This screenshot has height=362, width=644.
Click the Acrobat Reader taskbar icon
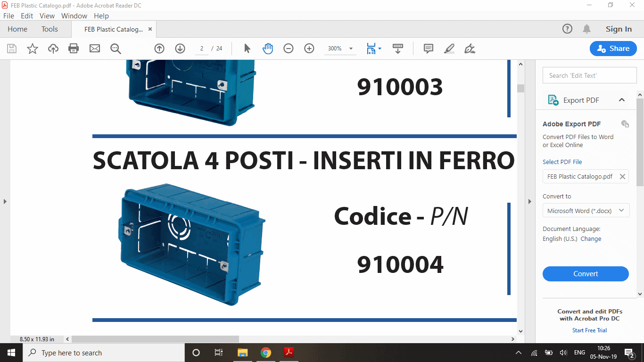289,353
